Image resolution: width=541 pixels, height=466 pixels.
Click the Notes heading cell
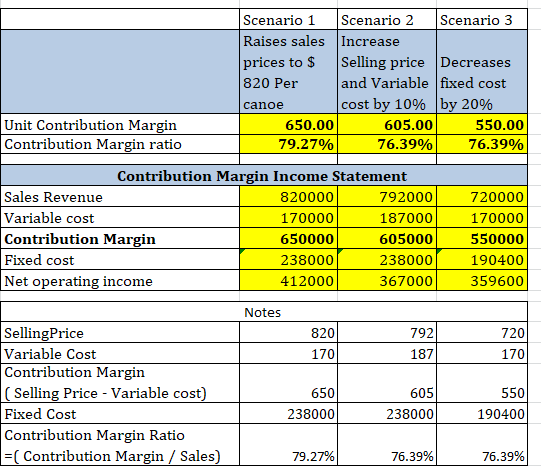(x=264, y=312)
